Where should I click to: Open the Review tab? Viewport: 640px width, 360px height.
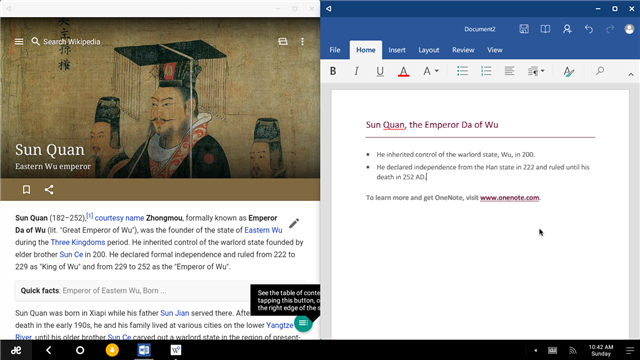463,50
